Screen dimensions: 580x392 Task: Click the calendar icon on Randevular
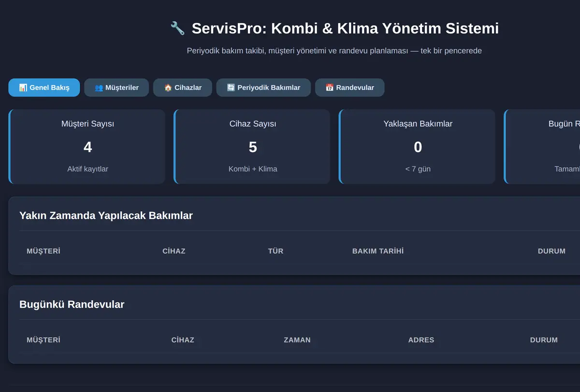pyautogui.click(x=329, y=87)
